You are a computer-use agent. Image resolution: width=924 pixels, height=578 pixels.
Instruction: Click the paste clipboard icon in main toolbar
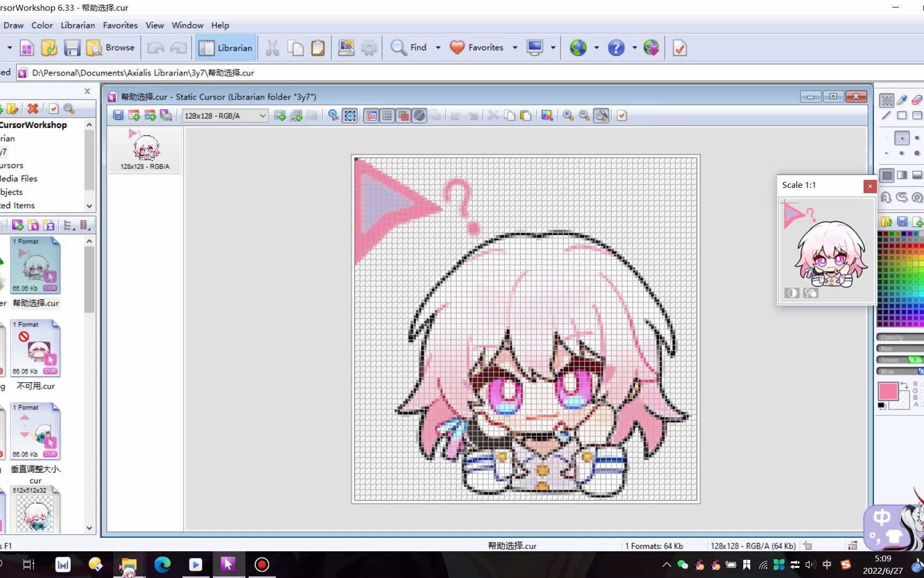(x=318, y=48)
